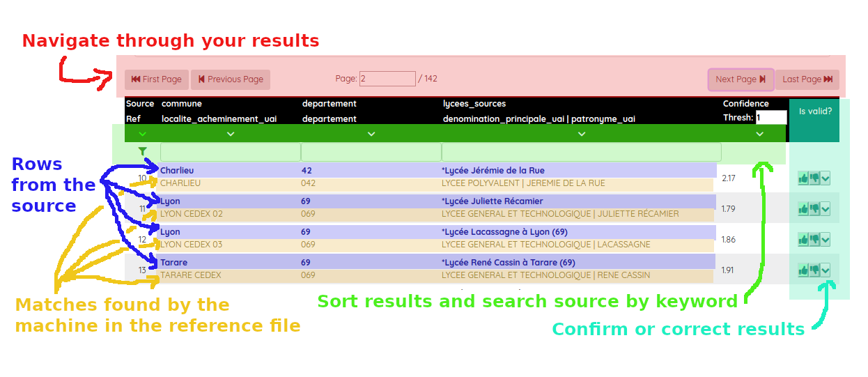The image size is (868, 377).
Task: Click the commune filter search box
Action: (x=230, y=152)
